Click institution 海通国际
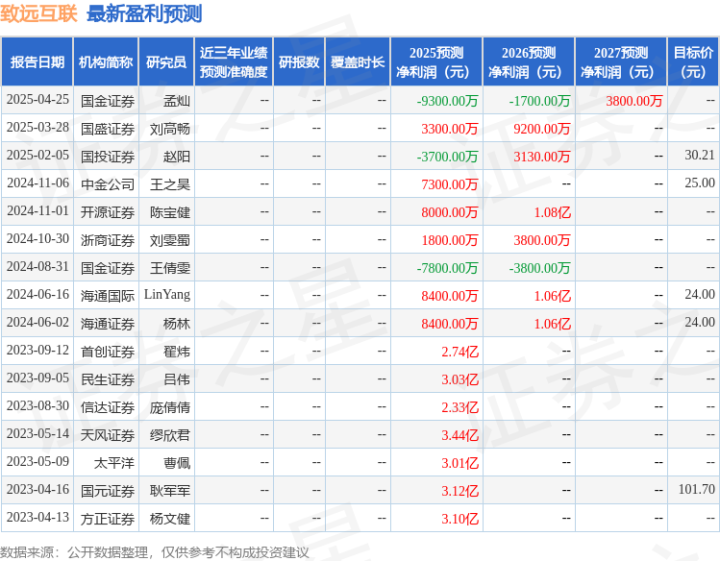The width and height of the screenshot is (720, 561). click(107, 296)
